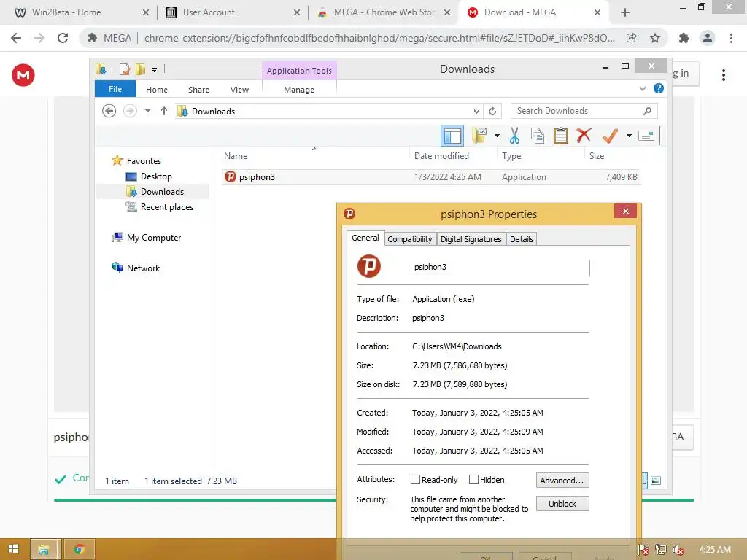Switch to User Account browser tab
This screenshot has width=747, height=560.
tap(233, 12)
